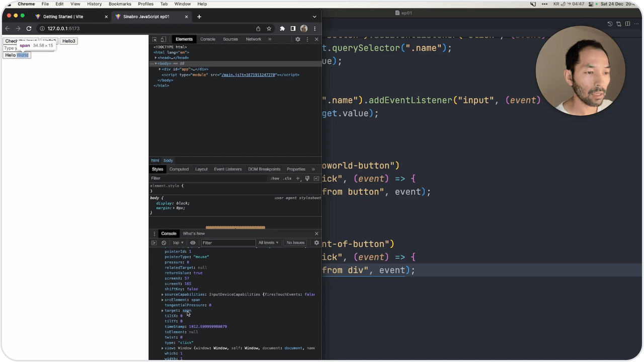Screen dimensions: 644x362
Task: Click the page share icon
Action: point(258,29)
